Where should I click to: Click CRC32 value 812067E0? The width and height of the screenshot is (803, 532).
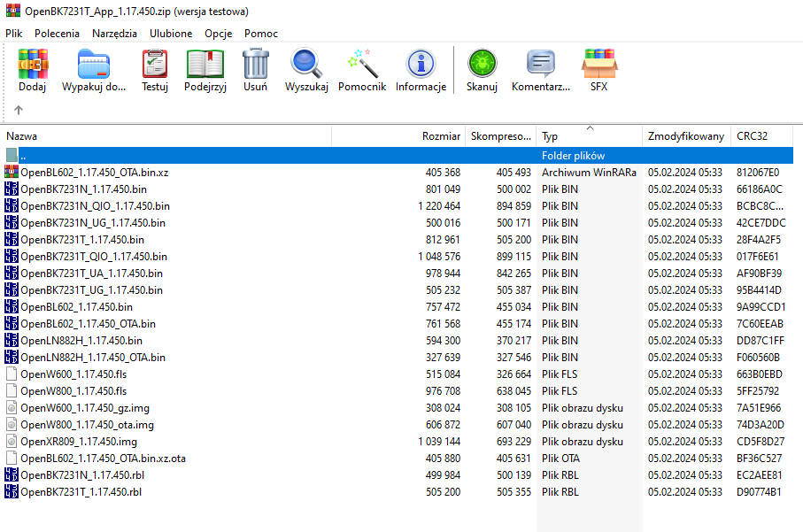[758, 173]
